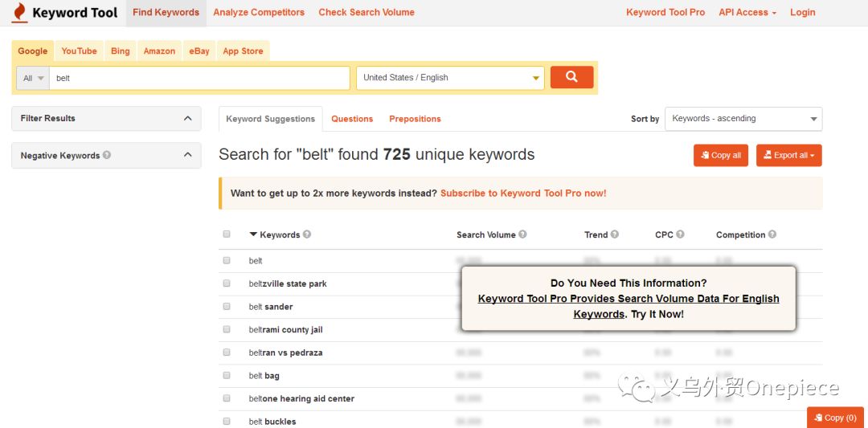868x428 pixels.
Task: Switch to the eBay tab
Action: click(199, 51)
